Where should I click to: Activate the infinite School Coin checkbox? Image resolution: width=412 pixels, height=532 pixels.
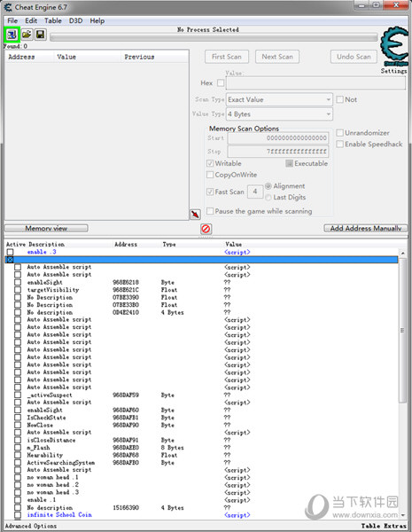pyautogui.click(x=18, y=515)
